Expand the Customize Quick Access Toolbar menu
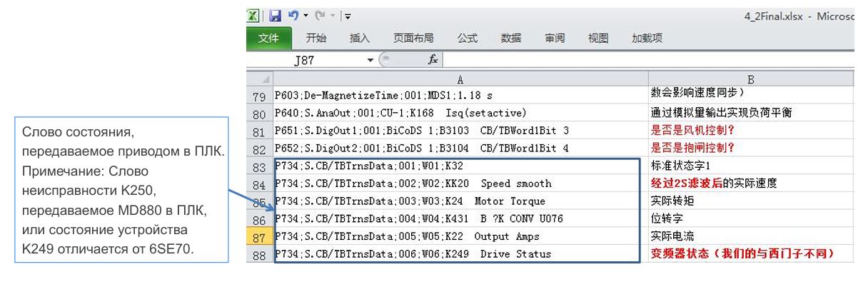868x307 pixels. 347,16
